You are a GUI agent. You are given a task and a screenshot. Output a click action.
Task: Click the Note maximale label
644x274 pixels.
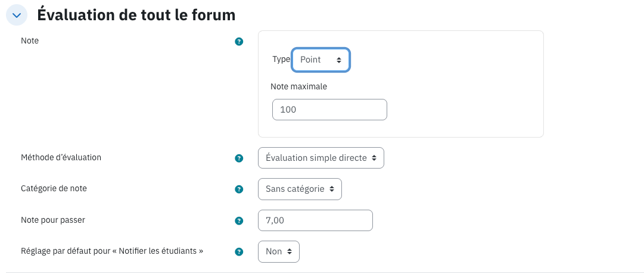click(x=298, y=87)
